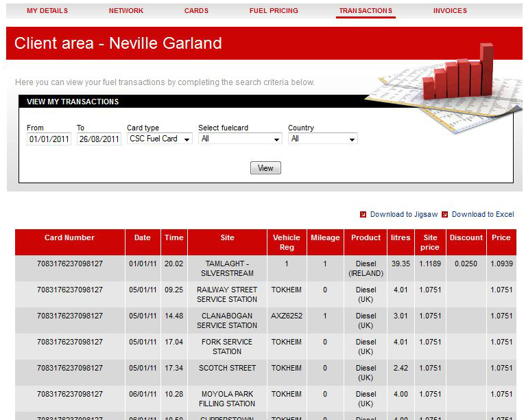Open the Fuel Pricing tab

click(x=274, y=11)
